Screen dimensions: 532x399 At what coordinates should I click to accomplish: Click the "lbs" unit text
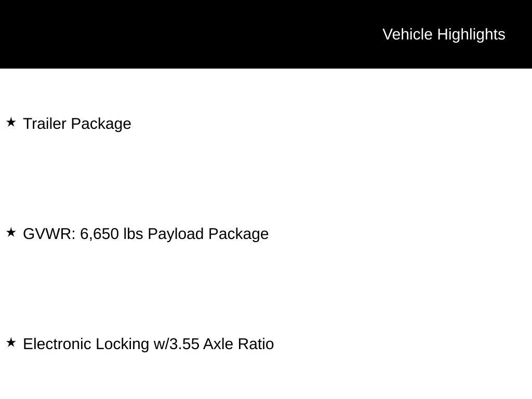pos(133,234)
